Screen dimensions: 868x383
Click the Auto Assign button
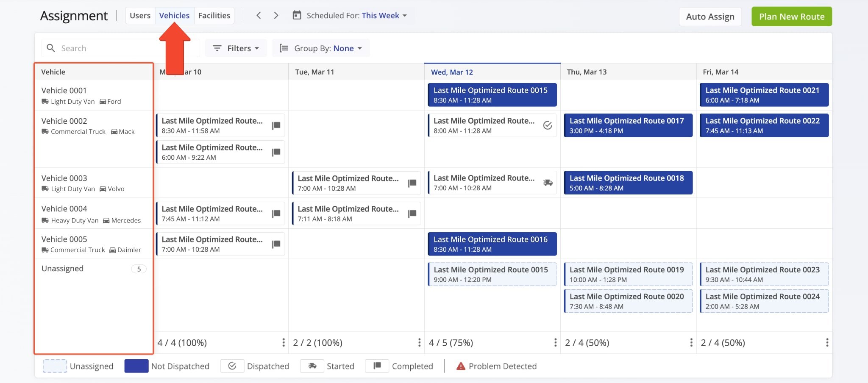coord(710,17)
